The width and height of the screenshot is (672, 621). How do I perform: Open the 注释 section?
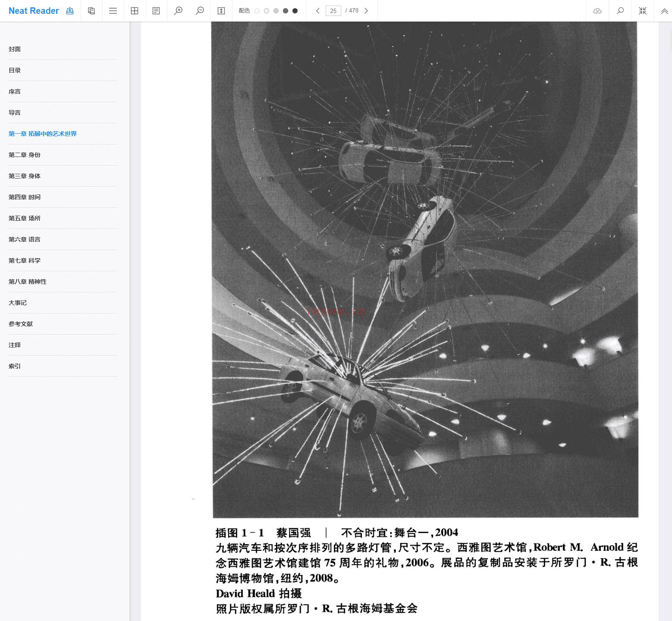(x=63, y=345)
